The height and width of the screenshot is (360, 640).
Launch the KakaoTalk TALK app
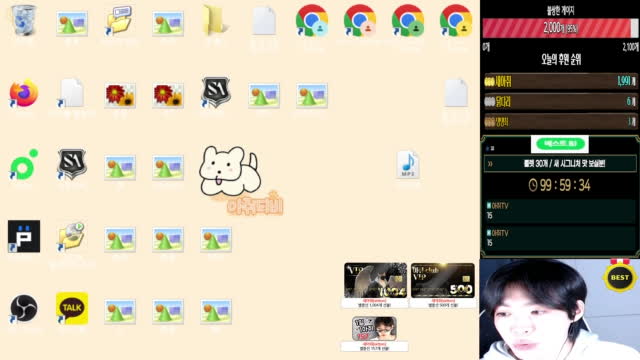(72, 308)
